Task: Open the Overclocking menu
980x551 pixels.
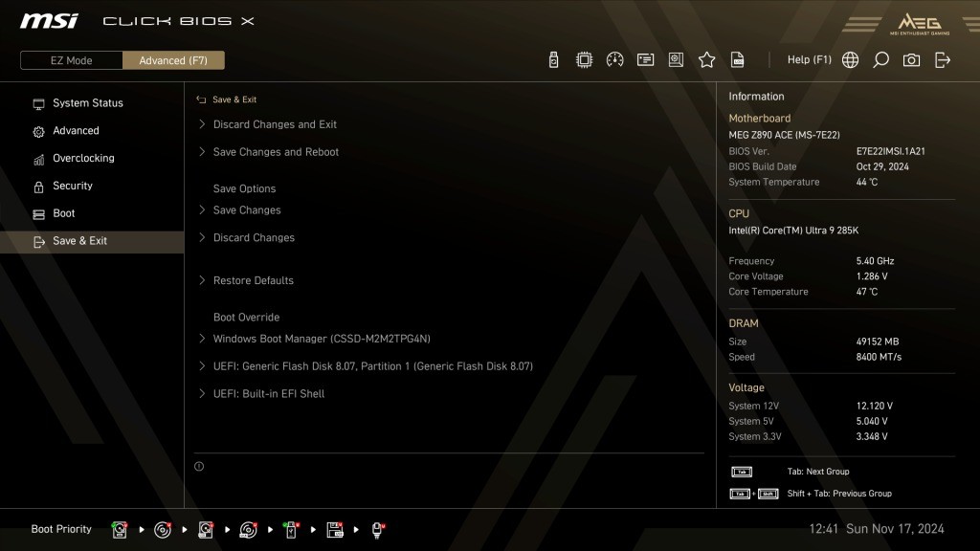Action: [92, 158]
